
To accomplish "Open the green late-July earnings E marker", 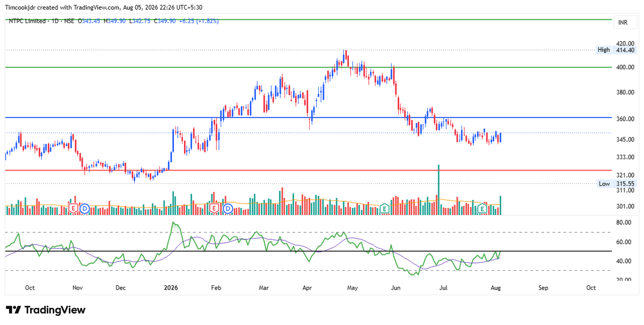I will point(483,208).
